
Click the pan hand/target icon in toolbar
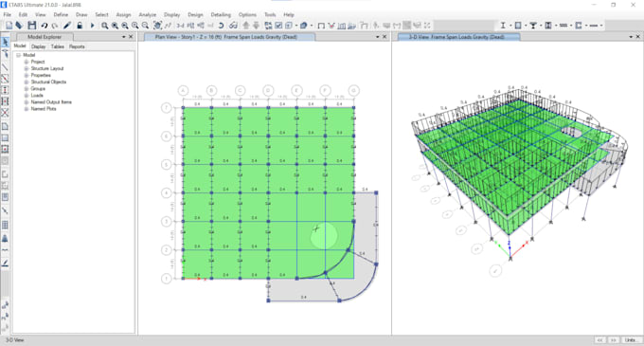point(157,26)
